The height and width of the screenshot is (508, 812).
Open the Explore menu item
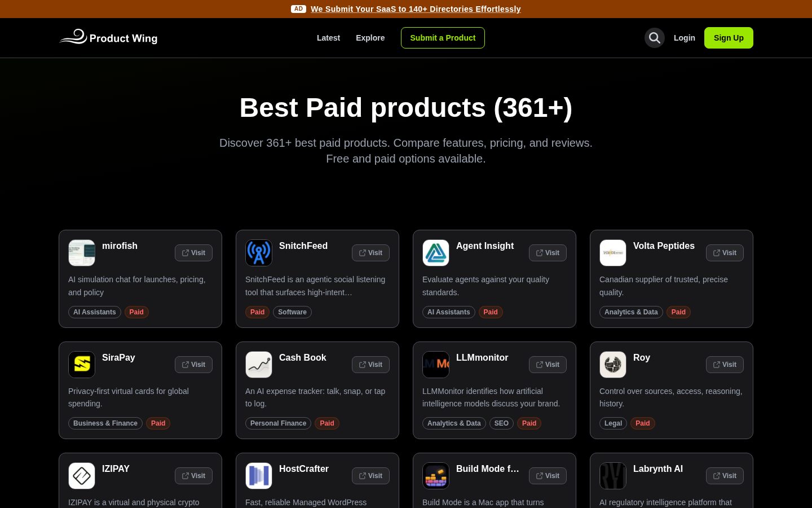[370, 38]
